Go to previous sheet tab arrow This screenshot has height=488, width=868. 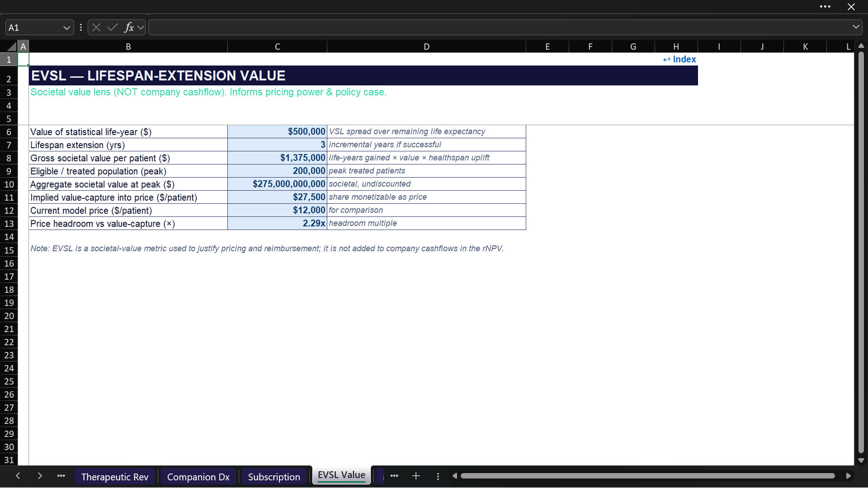click(18, 476)
